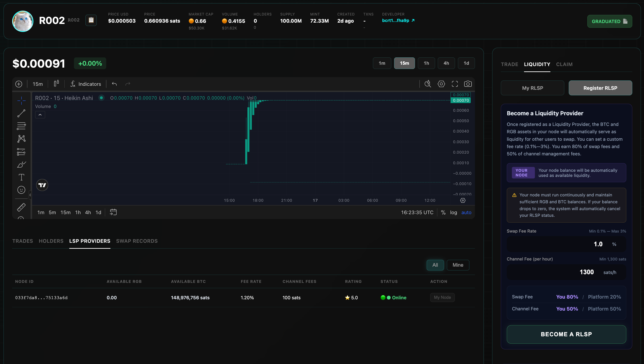Take a chart snapshot with camera icon
This screenshot has width=644, height=364.
click(468, 84)
